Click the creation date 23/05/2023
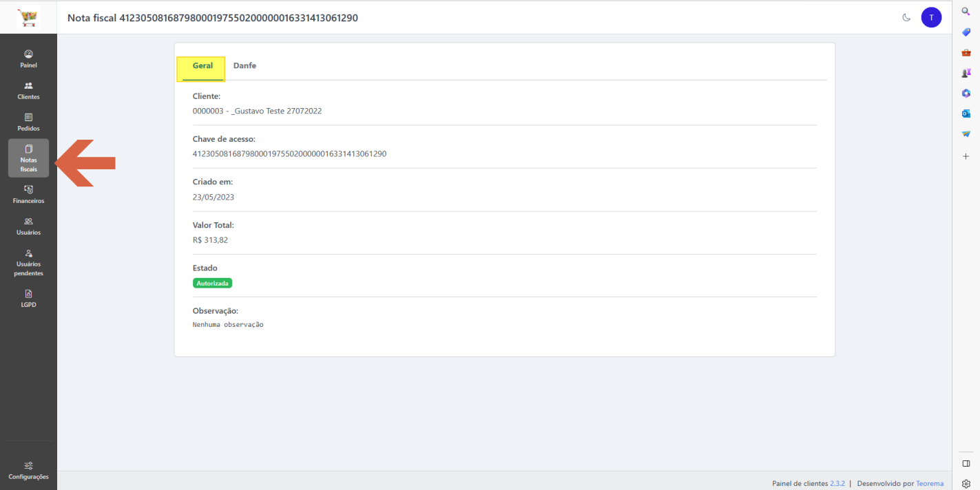980x490 pixels. click(x=213, y=197)
